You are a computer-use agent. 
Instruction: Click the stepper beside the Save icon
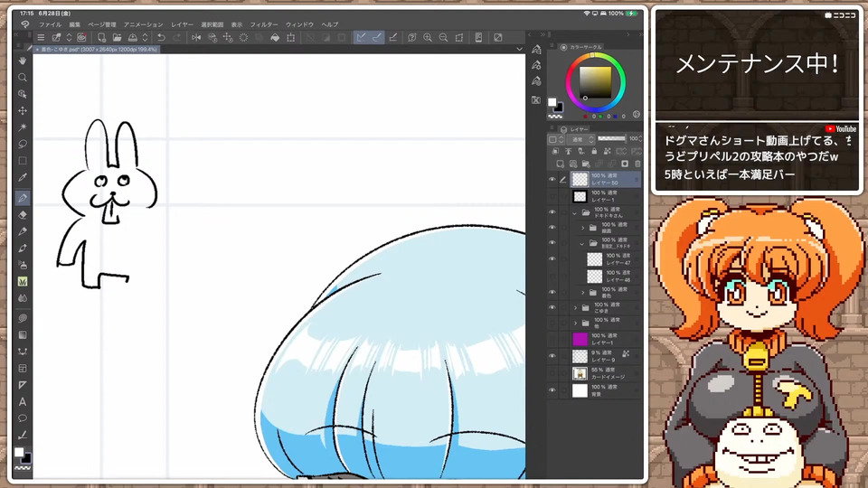pos(145,38)
